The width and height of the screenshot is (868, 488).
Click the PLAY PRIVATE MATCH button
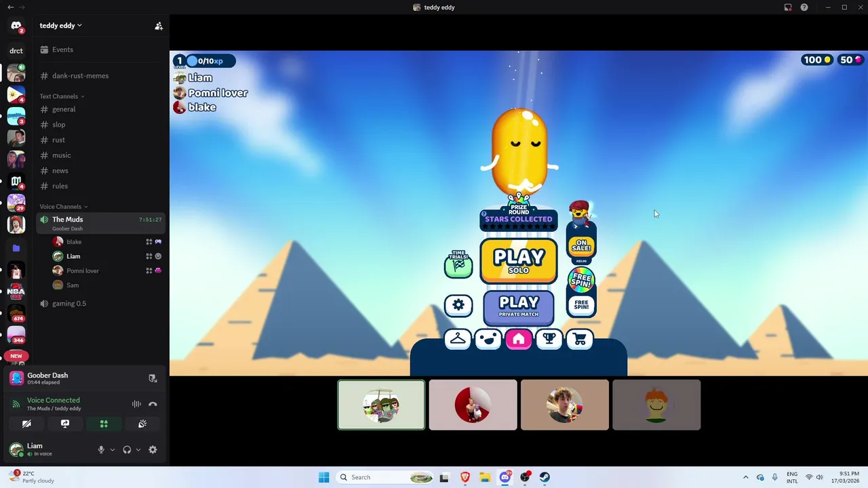click(x=519, y=308)
